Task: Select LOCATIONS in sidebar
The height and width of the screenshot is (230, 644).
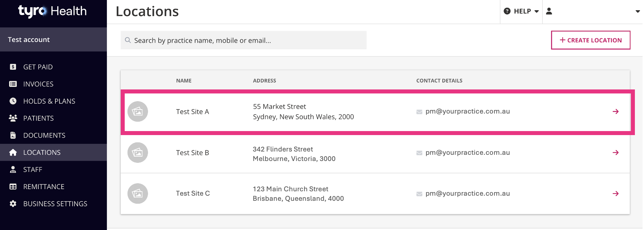Action: pos(53,152)
